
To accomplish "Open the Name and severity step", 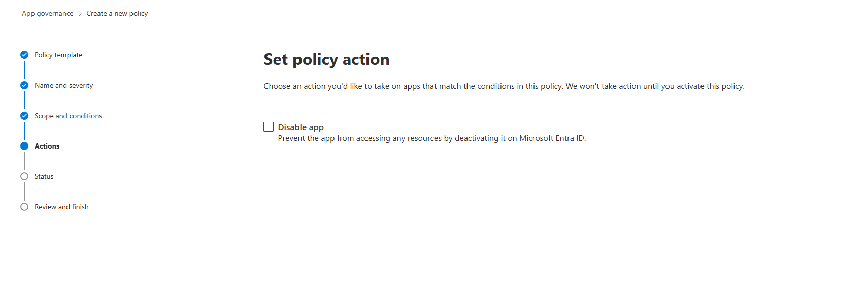I will 63,85.
